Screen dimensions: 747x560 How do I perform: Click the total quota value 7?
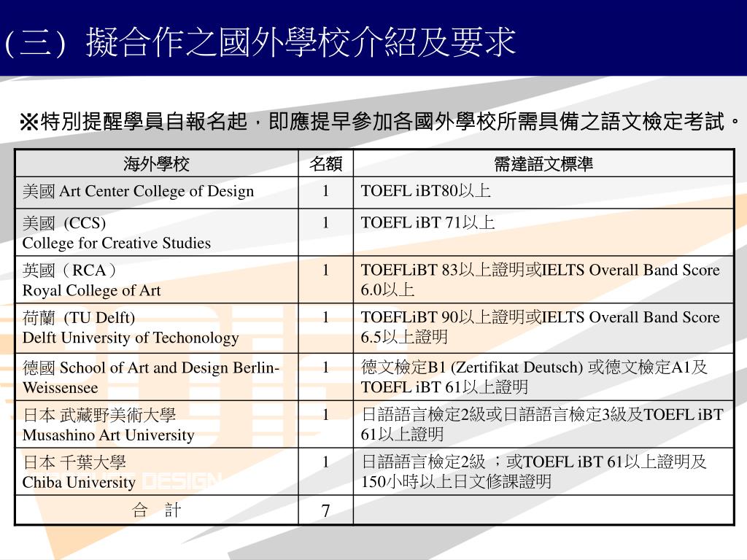click(x=326, y=510)
